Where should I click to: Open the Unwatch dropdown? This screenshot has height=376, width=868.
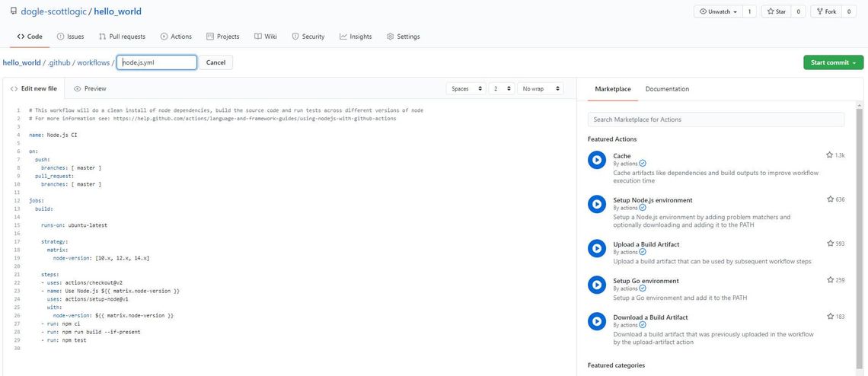pyautogui.click(x=718, y=11)
